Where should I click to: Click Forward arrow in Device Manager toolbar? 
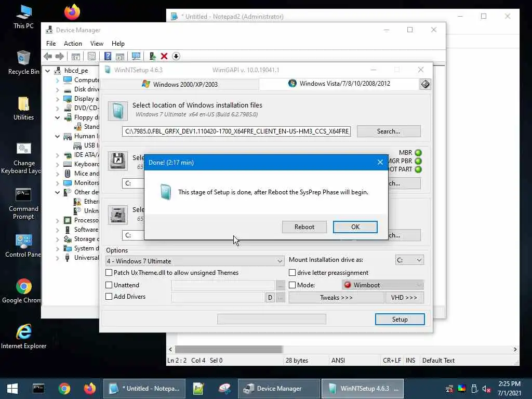tap(60, 56)
